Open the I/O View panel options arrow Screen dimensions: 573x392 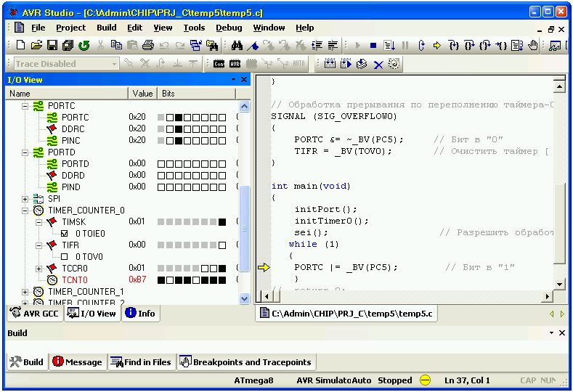pyautogui.click(x=233, y=80)
